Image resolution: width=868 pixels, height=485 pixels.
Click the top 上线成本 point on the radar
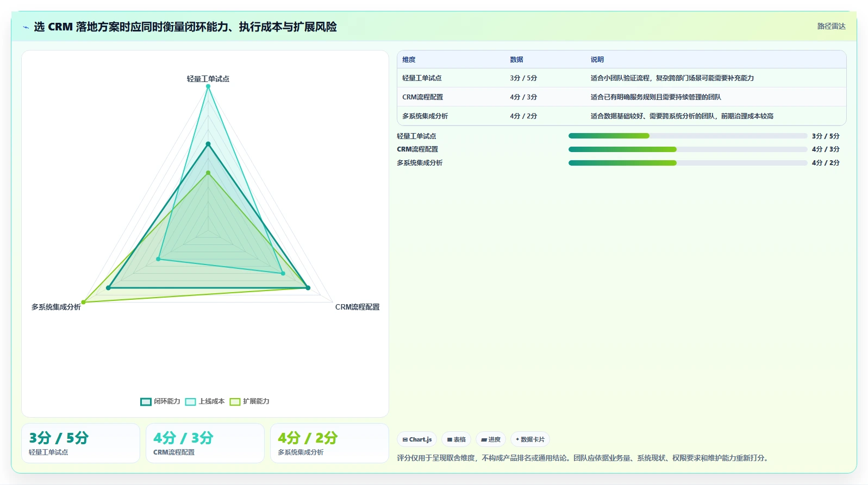click(208, 86)
